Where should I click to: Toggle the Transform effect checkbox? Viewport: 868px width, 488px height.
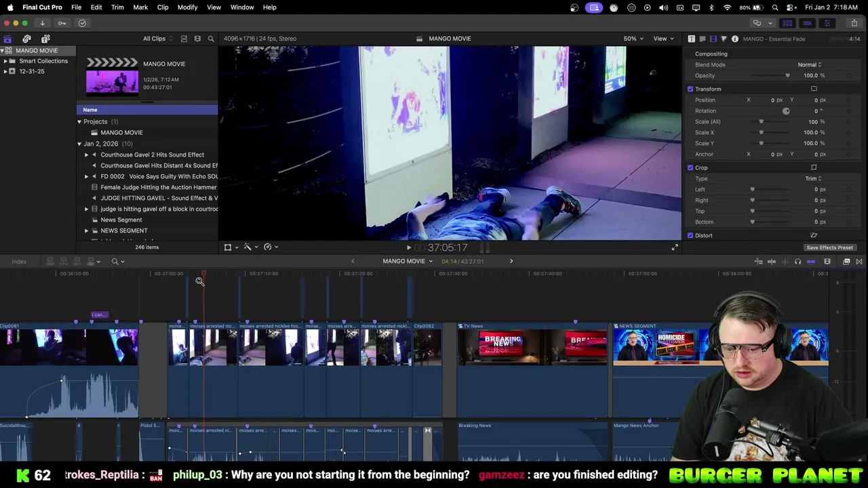(x=690, y=89)
